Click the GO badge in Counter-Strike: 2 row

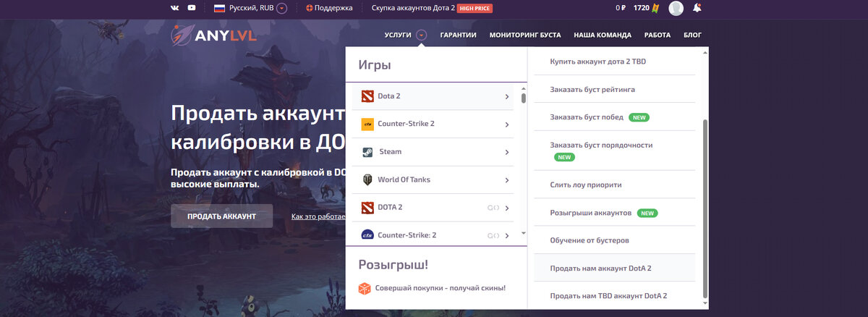click(x=493, y=235)
